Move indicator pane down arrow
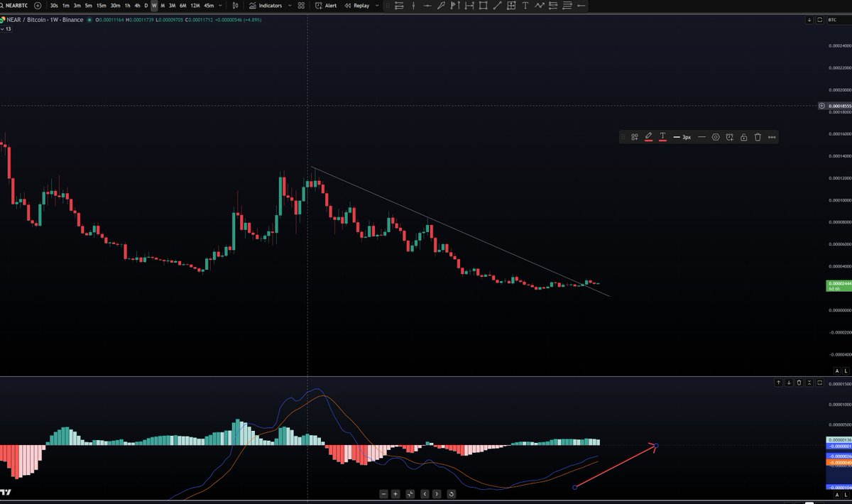852x504 pixels. [x=789, y=383]
